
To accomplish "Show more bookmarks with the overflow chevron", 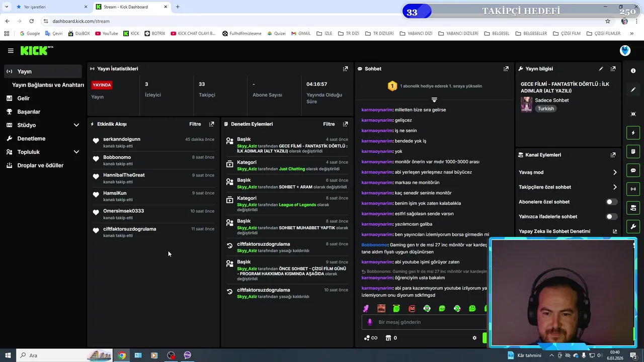I will click(x=631, y=34).
